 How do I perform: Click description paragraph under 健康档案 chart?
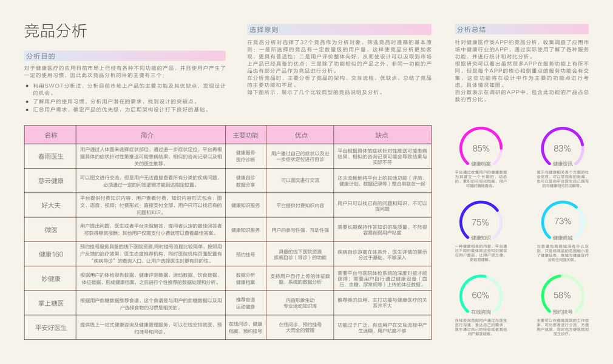(481, 179)
